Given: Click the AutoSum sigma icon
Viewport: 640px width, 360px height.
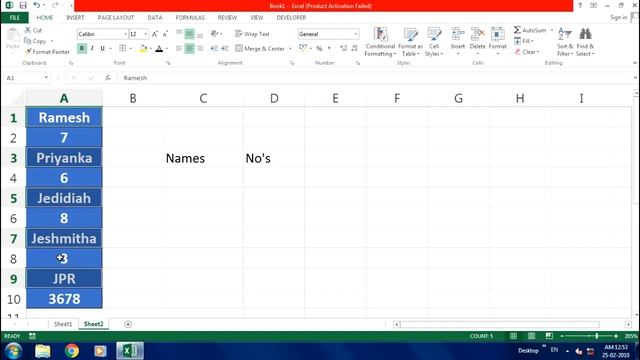Looking at the screenshot, I should coord(517,30).
